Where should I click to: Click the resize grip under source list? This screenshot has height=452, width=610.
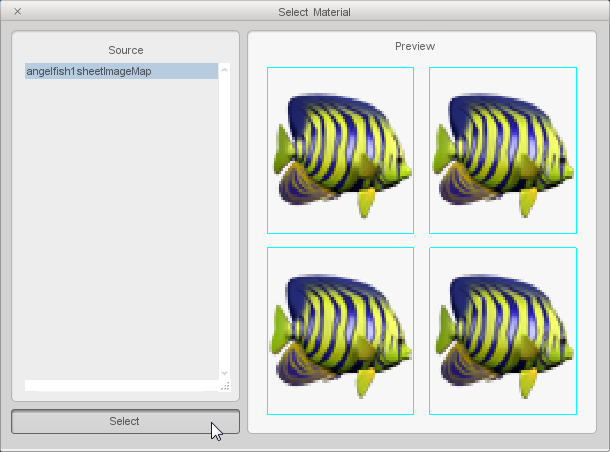(x=225, y=386)
